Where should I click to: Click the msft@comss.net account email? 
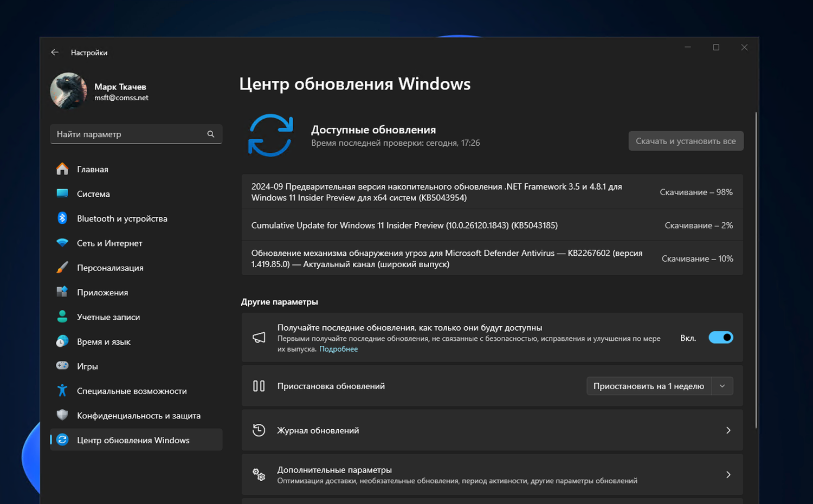pyautogui.click(x=121, y=98)
